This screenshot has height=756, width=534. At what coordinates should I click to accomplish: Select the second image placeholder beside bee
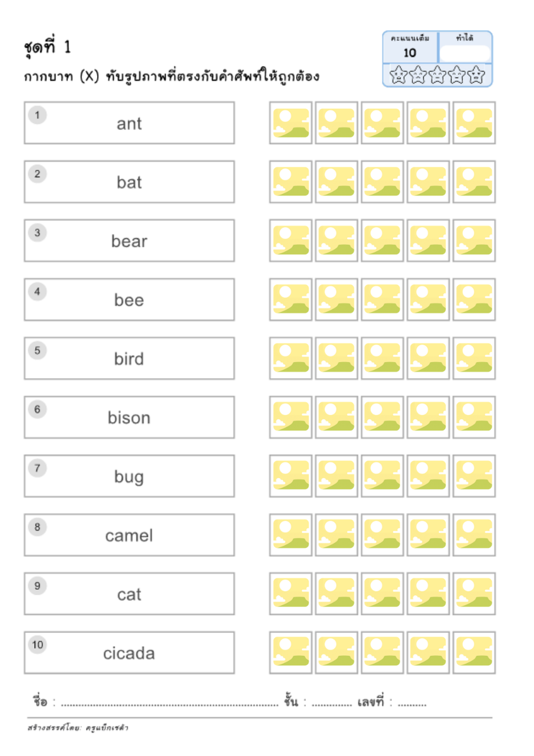336,299
